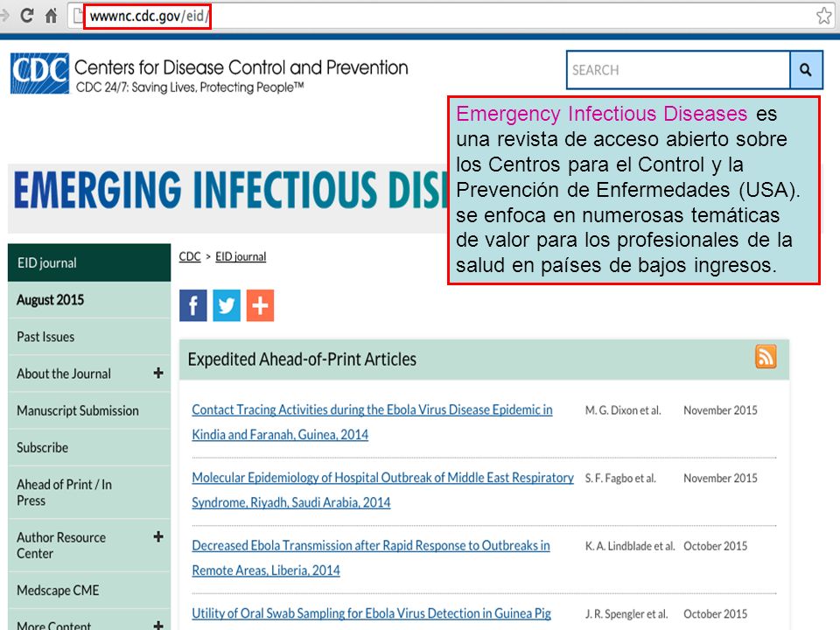Click Expedited Ahead-of-Print Articles heading
Viewport: 840px width, 630px height.
[302, 359]
